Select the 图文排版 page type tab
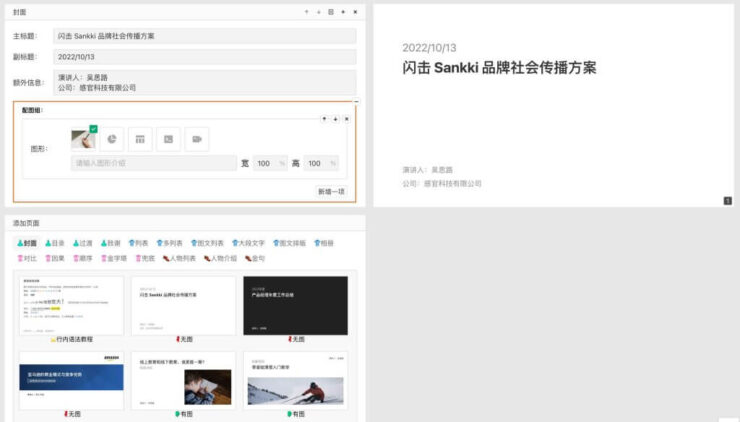This screenshot has height=422, width=740. [289, 243]
